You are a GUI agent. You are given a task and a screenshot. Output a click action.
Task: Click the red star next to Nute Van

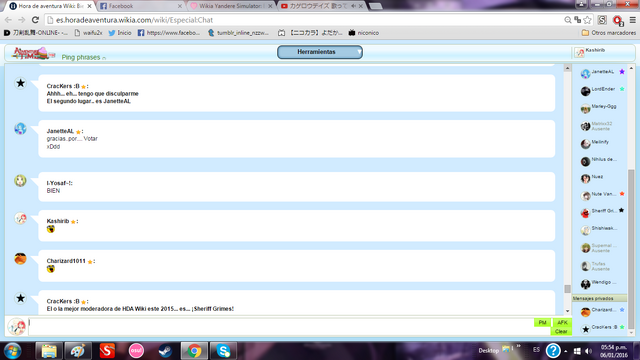point(622,194)
